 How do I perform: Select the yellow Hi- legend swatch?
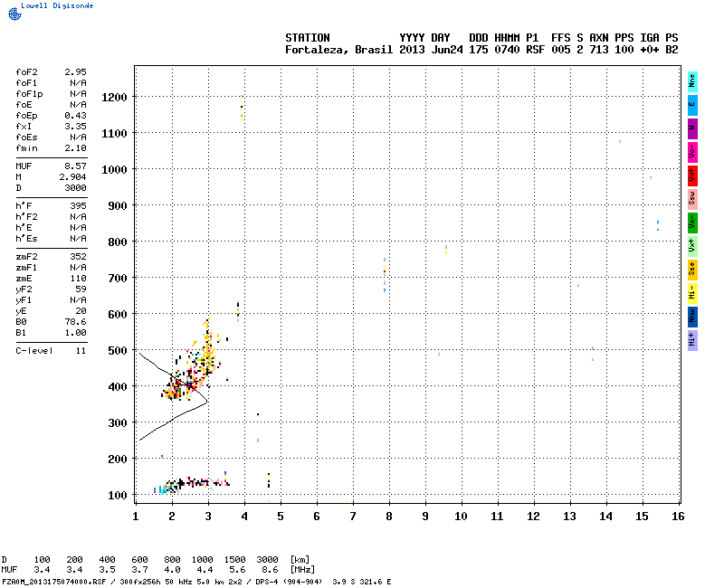click(x=692, y=293)
